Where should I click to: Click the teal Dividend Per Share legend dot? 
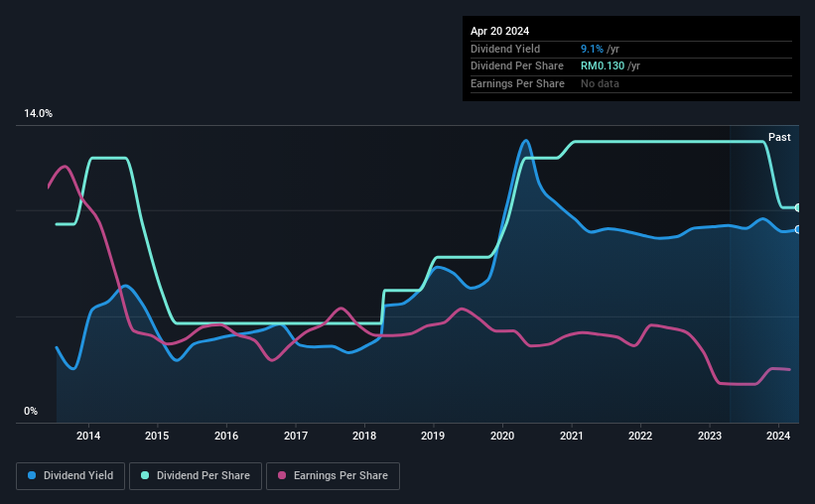coord(145,475)
